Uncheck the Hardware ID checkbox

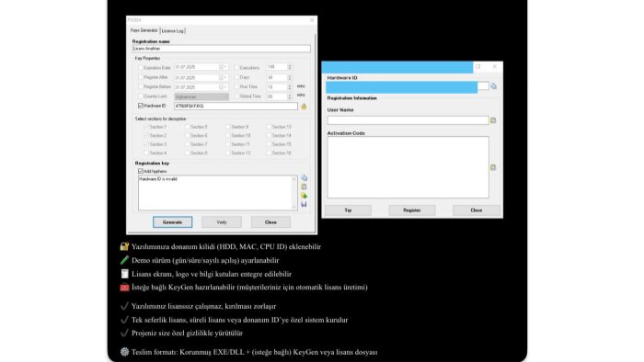141,106
